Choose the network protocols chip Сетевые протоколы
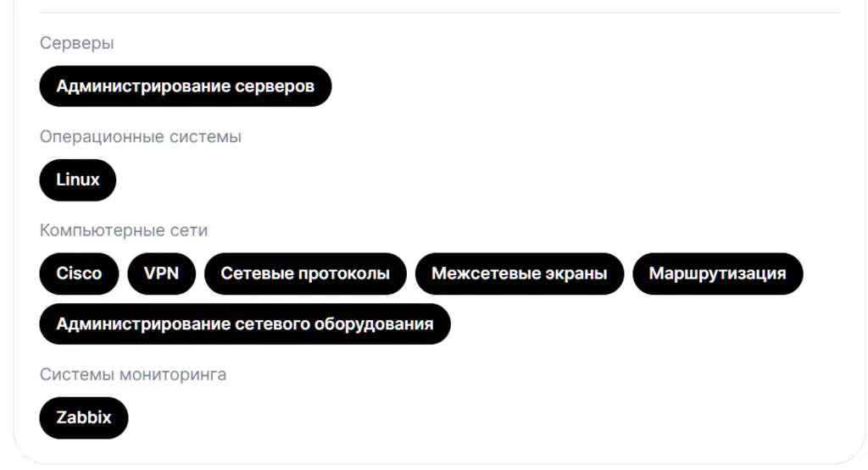 pyautogui.click(x=305, y=274)
